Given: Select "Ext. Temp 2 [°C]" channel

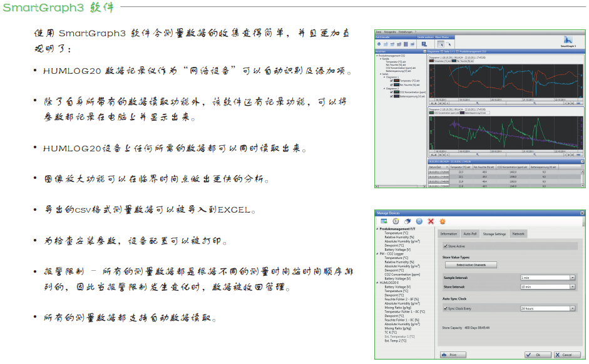Looking at the screenshot, I should (x=395, y=341).
